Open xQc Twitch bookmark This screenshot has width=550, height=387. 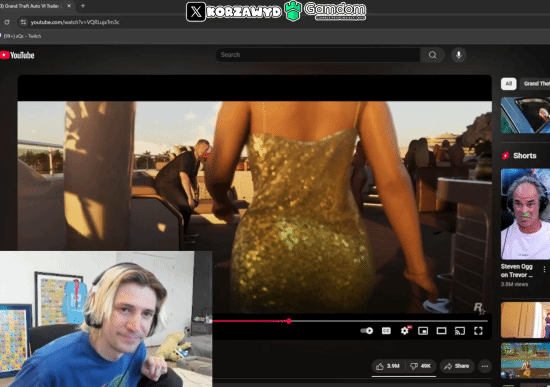[21, 36]
